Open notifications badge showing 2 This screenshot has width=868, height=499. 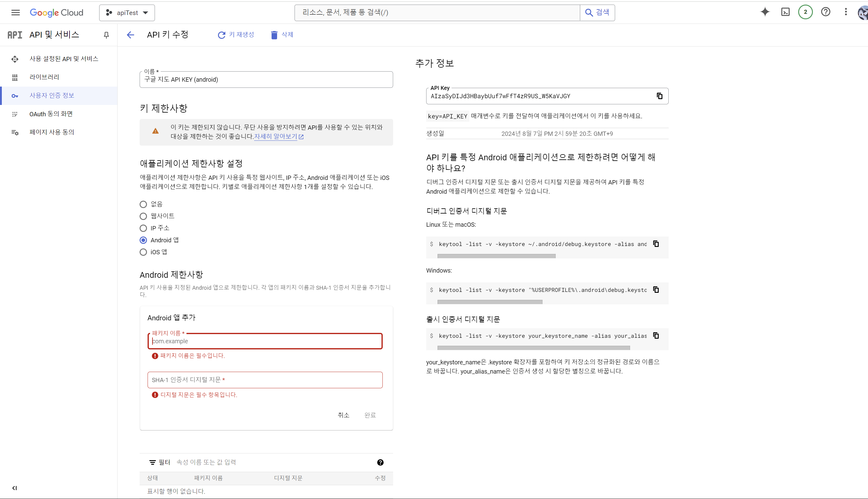pos(805,12)
